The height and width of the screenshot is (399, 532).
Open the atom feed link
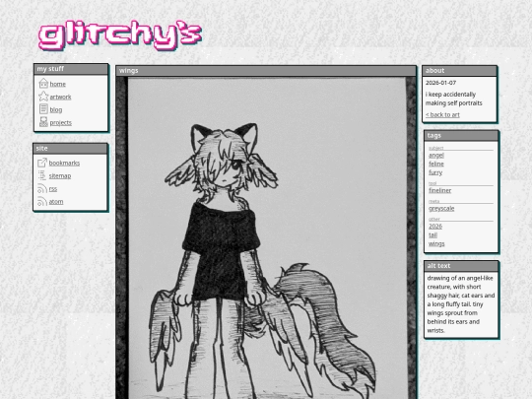tap(56, 202)
